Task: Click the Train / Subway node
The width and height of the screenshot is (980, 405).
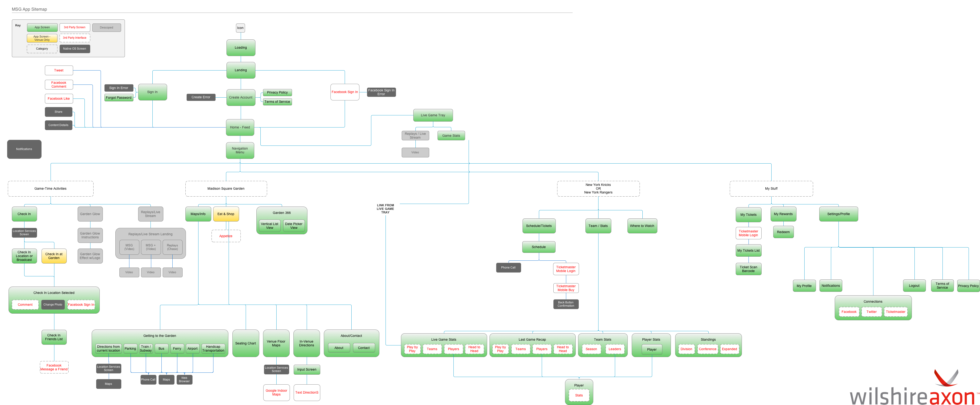Action: coord(146,349)
